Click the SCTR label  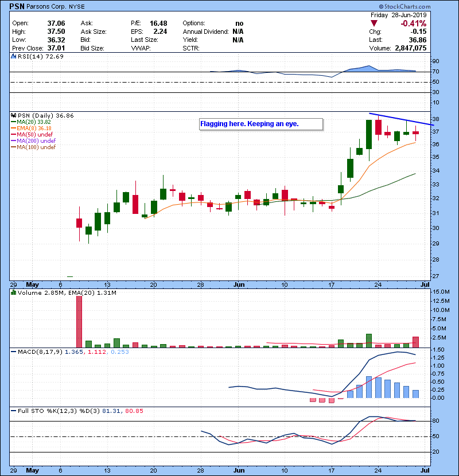click(x=190, y=48)
